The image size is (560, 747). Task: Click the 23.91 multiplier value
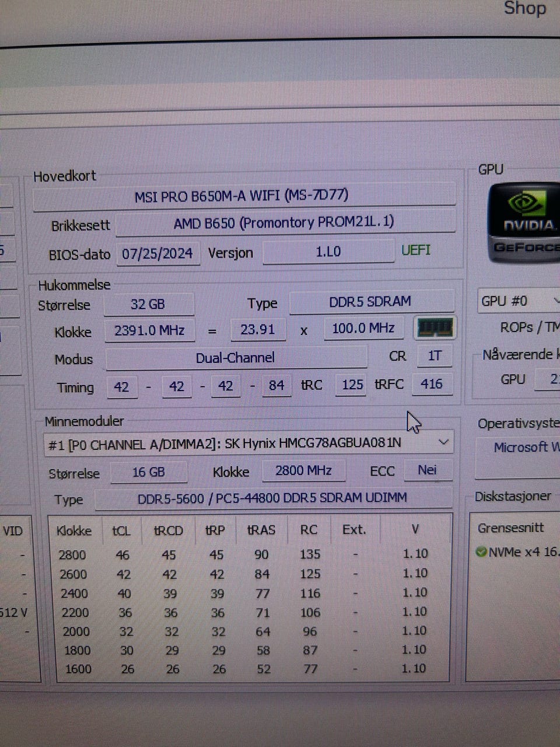(258, 329)
